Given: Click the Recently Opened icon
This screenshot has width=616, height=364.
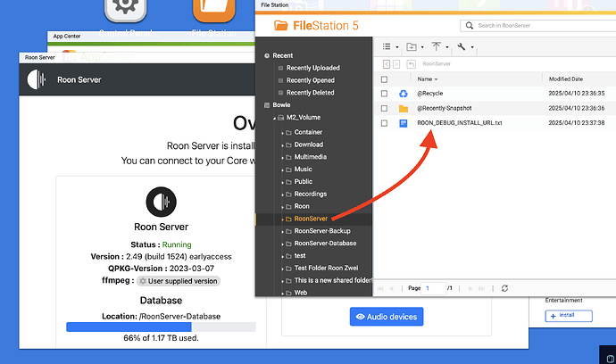Looking at the screenshot, I should click(x=280, y=80).
